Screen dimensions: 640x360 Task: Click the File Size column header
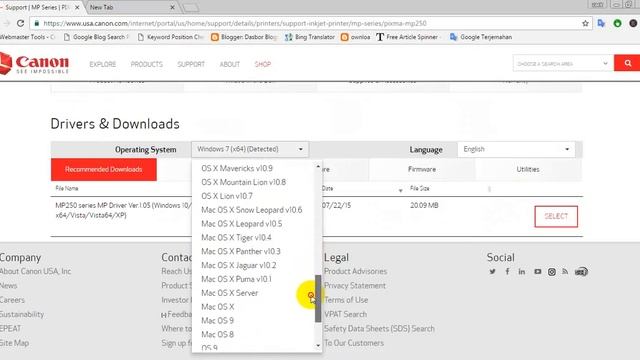[x=419, y=188]
